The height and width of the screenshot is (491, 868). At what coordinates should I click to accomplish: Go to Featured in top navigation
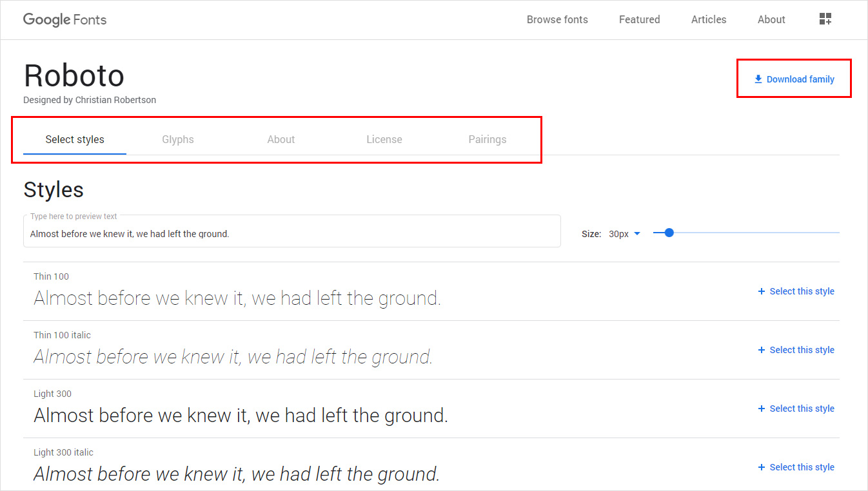tap(639, 19)
